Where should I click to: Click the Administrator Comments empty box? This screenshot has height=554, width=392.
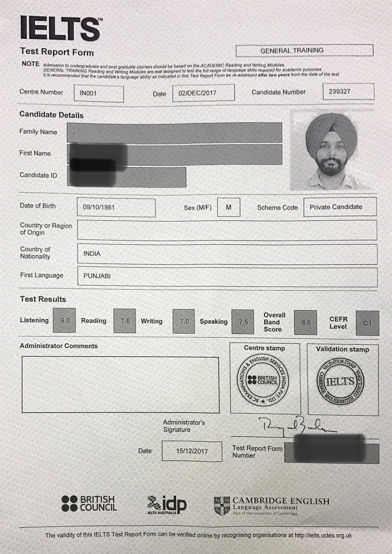coord(121,385)
